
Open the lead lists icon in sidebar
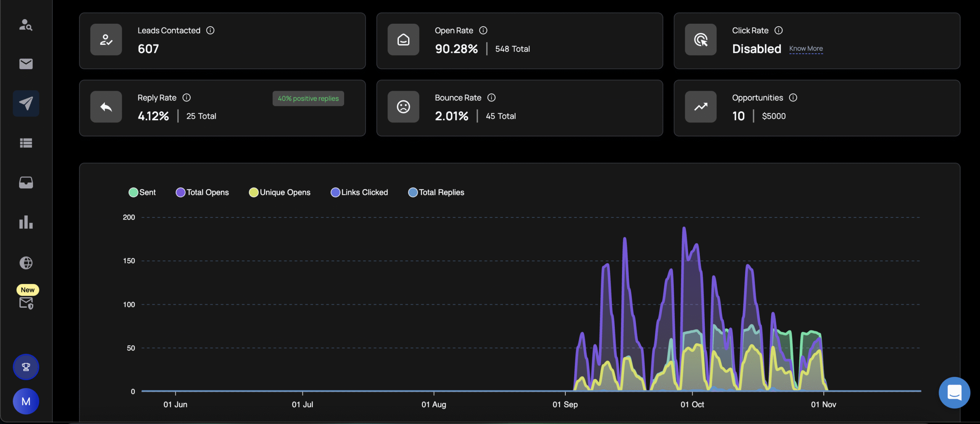tap(26, 143)
